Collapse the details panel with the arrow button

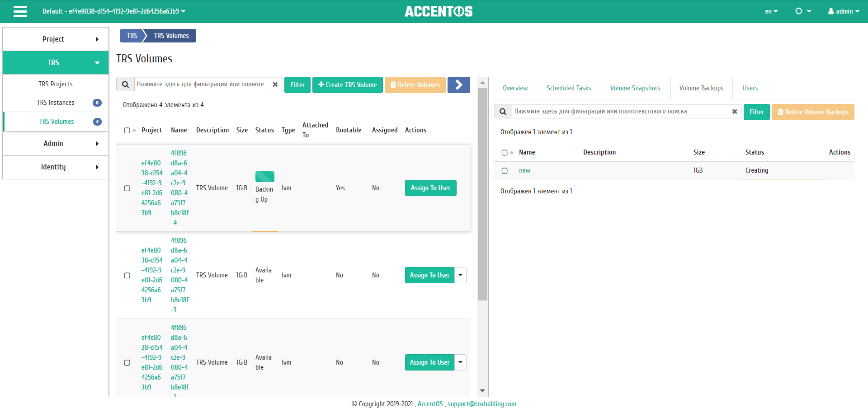point(458,85)
